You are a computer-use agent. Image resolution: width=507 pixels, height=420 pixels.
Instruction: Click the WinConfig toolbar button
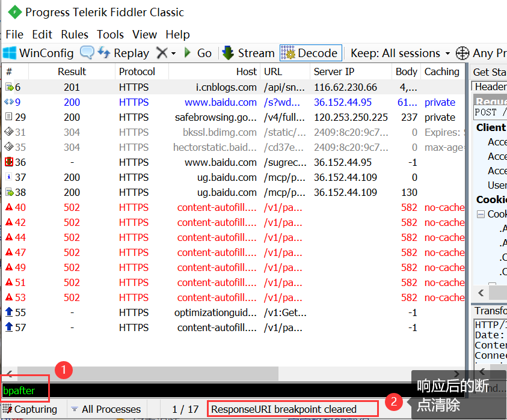[x=38, y=53]
